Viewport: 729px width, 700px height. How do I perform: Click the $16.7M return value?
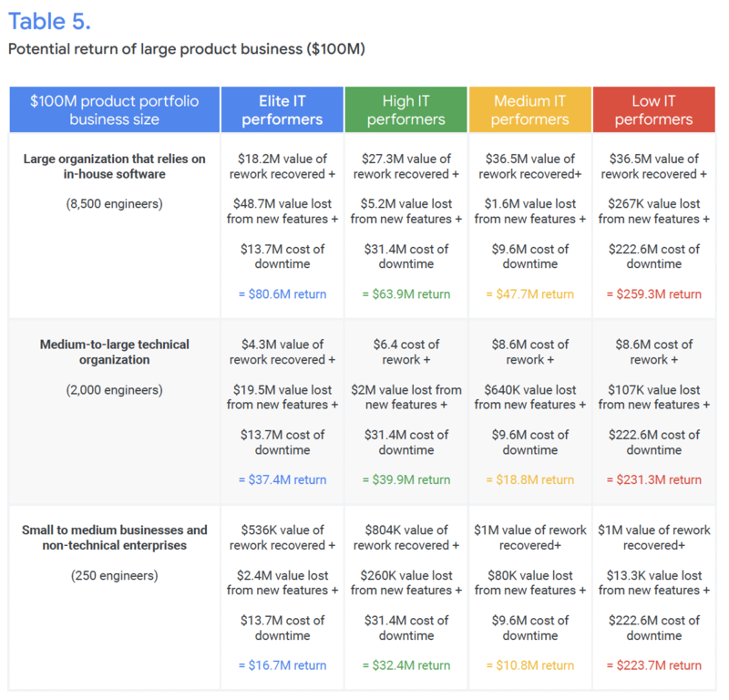[282, 665]
